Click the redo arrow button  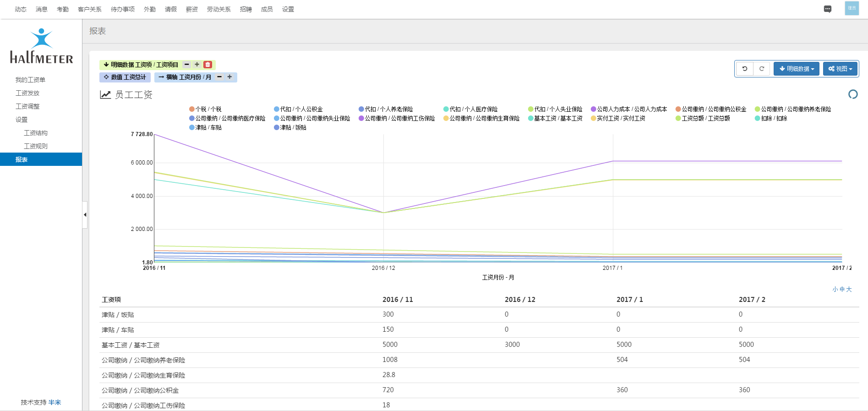click(x=762, y=69)
